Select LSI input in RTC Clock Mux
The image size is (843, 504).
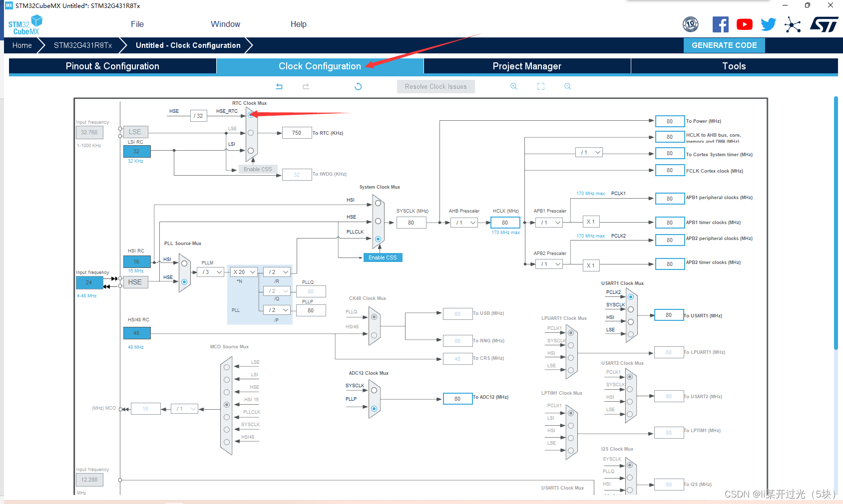pyautogui.click(x=251, y=151)
